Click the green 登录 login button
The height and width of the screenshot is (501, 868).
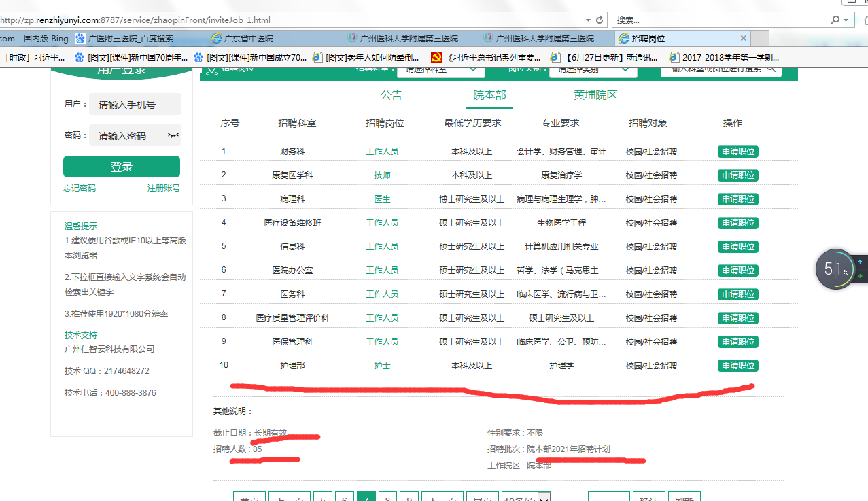coord(122,167)
